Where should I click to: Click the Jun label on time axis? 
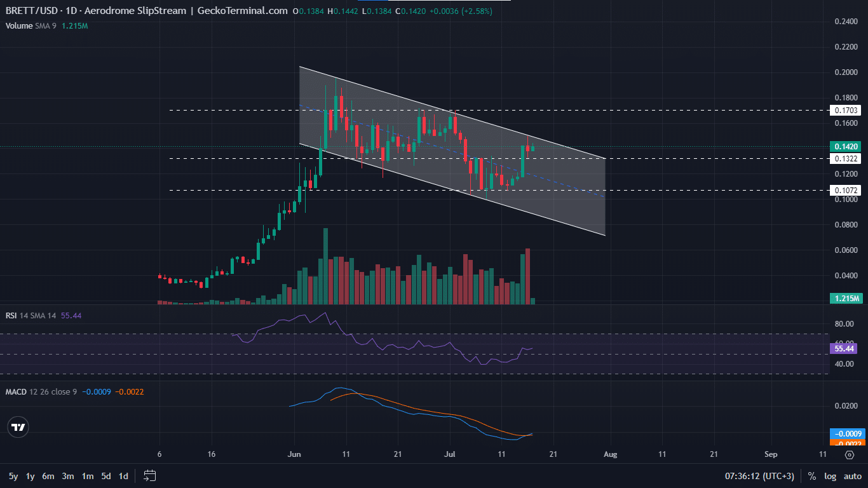[x=294, y=454]
